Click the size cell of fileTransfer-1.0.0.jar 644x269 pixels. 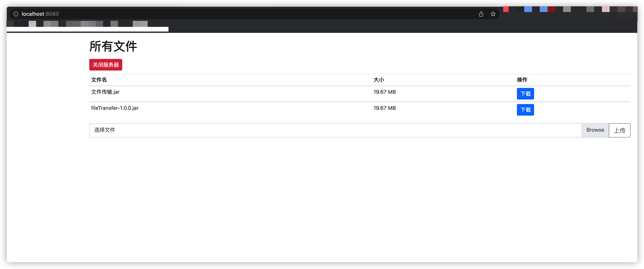tap(384, 108)
